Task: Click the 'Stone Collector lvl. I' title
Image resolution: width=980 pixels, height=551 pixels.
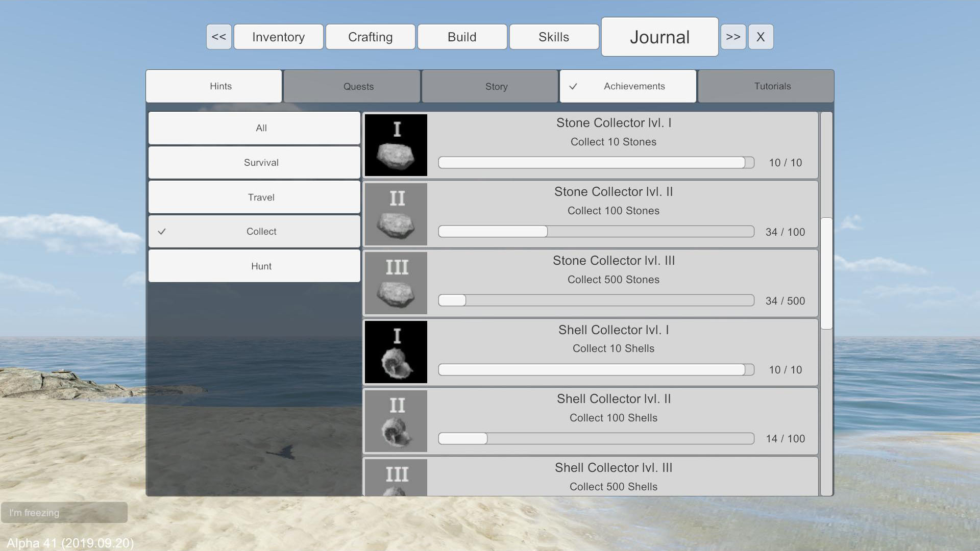Action: coord(614,123)
